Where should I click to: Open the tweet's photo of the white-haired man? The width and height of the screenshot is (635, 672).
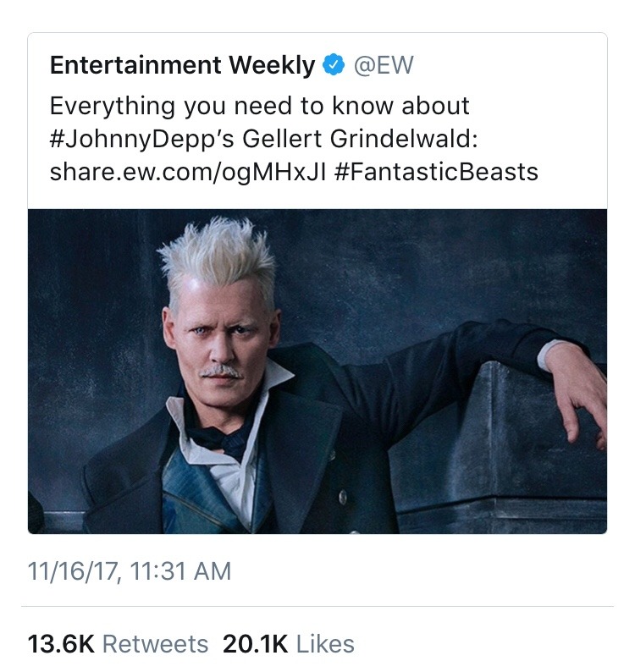pos(317,371)
